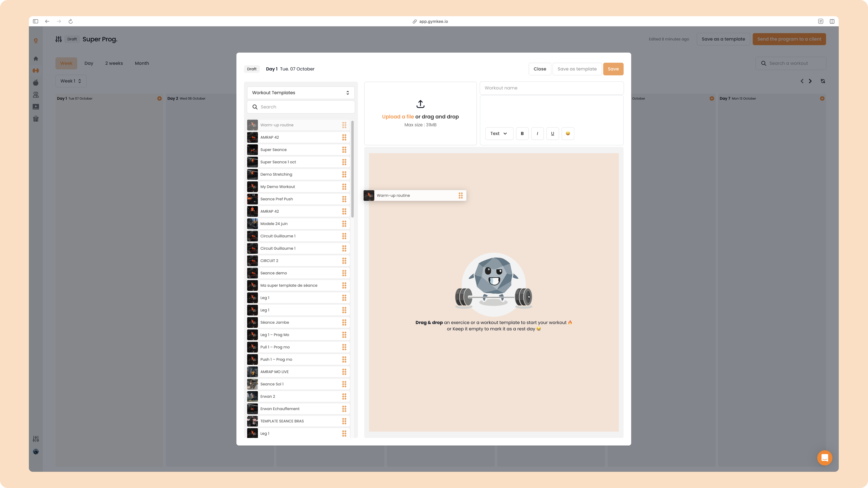Open the dumbbell workouts icon in sidebar

click(36, 70)
